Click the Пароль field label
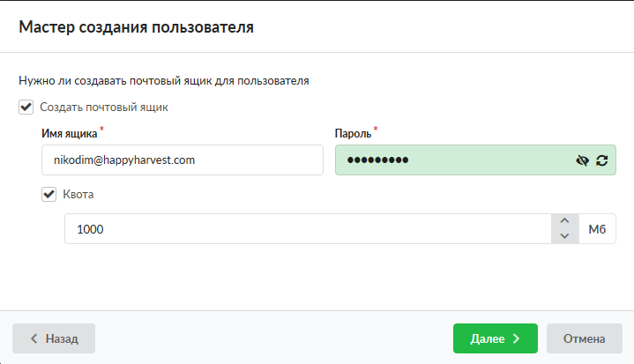Viewport: 634px width, 364px height. point(353,134)
